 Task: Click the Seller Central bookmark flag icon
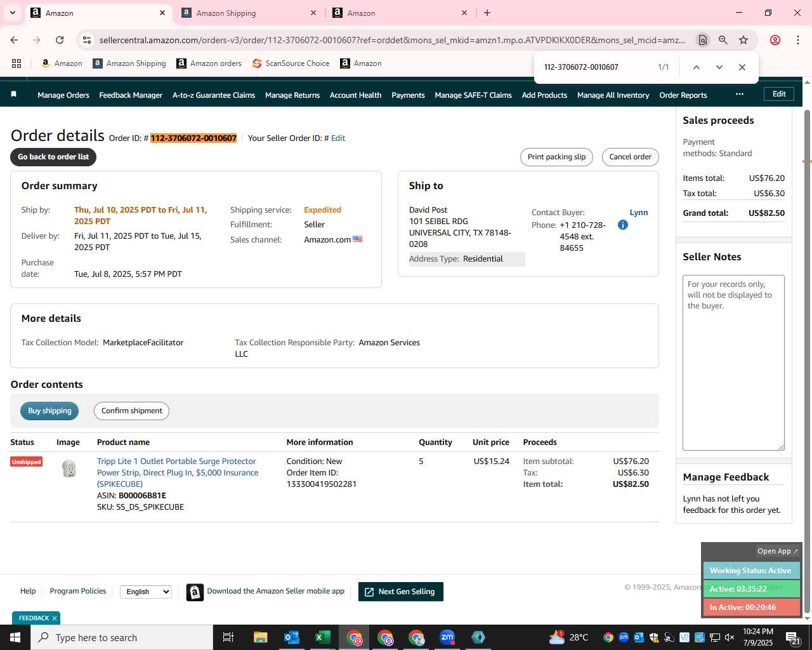point(13,94)
